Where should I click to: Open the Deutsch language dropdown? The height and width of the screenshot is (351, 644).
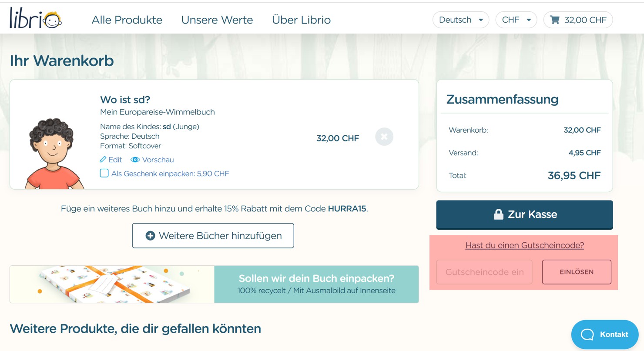coord(461,20)
